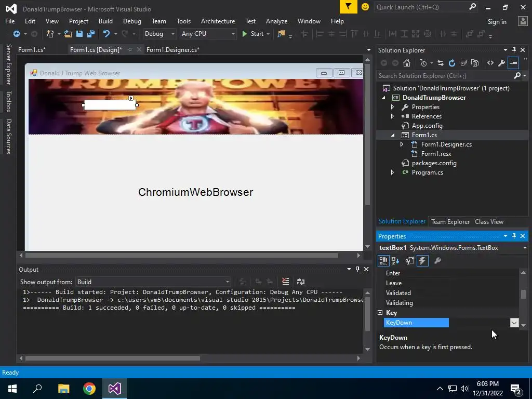Save the current file with Save icon
Screen dimensions: 532x399
pyautogui.click(x=79, y=34)
